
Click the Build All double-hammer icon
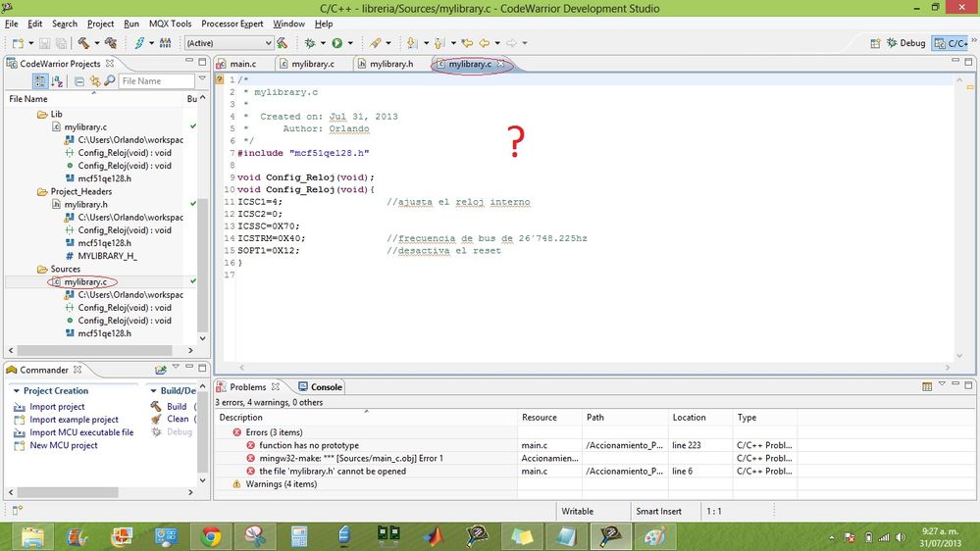click(111, 42)
